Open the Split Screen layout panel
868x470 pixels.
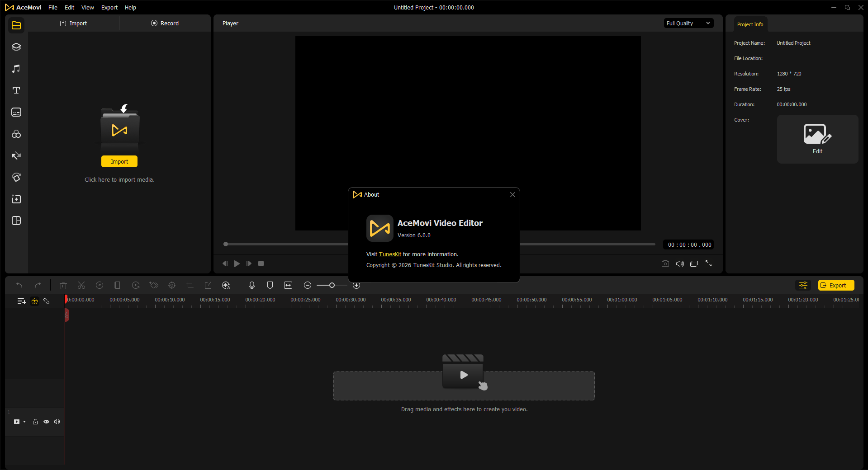tap(16, 221)
